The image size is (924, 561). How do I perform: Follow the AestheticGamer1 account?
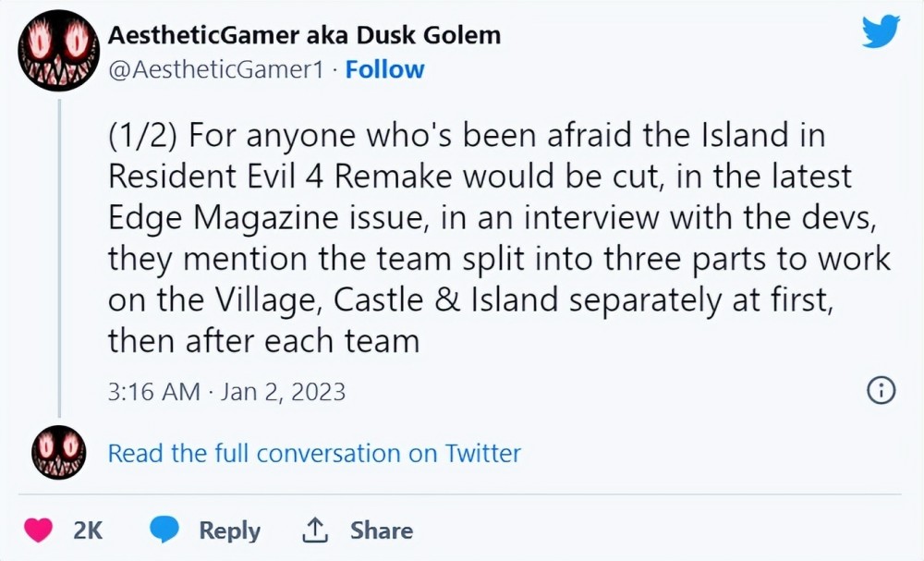click(384, 69)
